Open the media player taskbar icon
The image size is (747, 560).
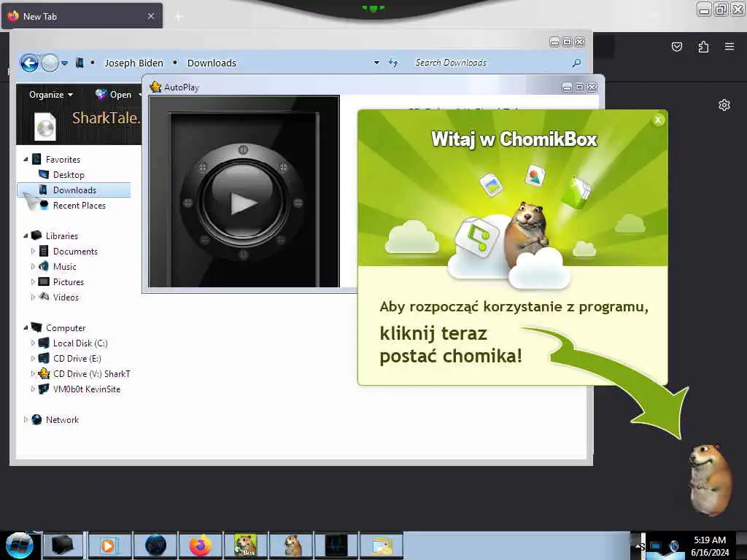click(x=109, y=545)
